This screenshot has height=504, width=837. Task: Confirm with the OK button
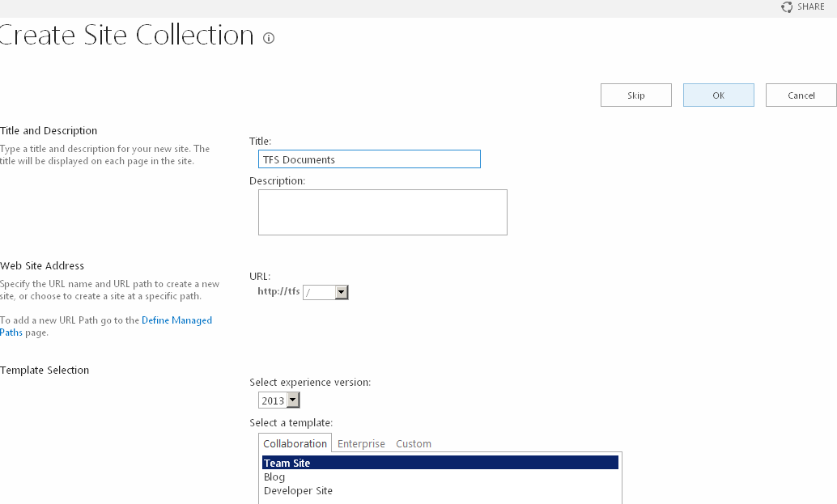(x=718, y=95)
